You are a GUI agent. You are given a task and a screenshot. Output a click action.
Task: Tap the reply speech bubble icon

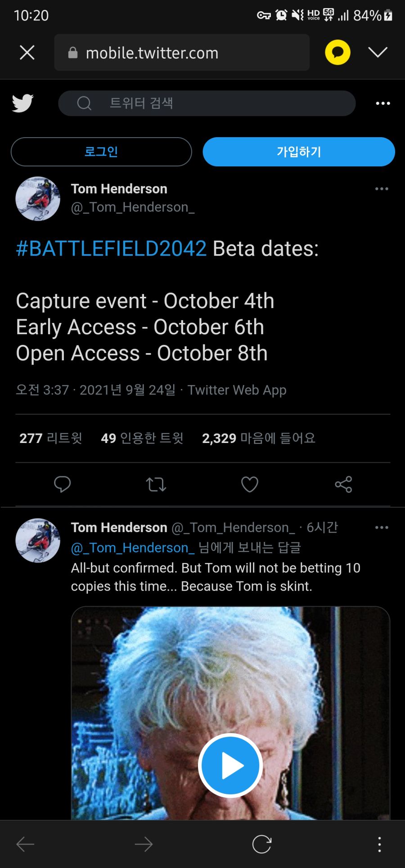click(x=62, y=484)
